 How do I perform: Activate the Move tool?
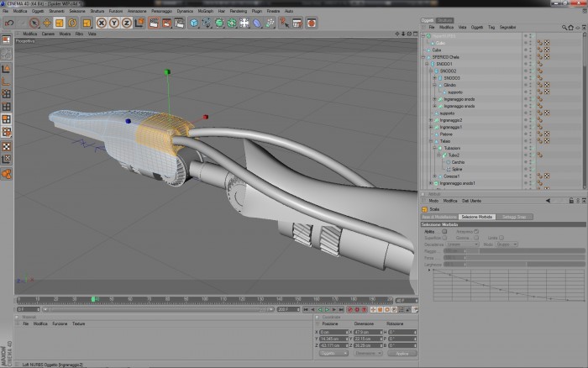47,24
